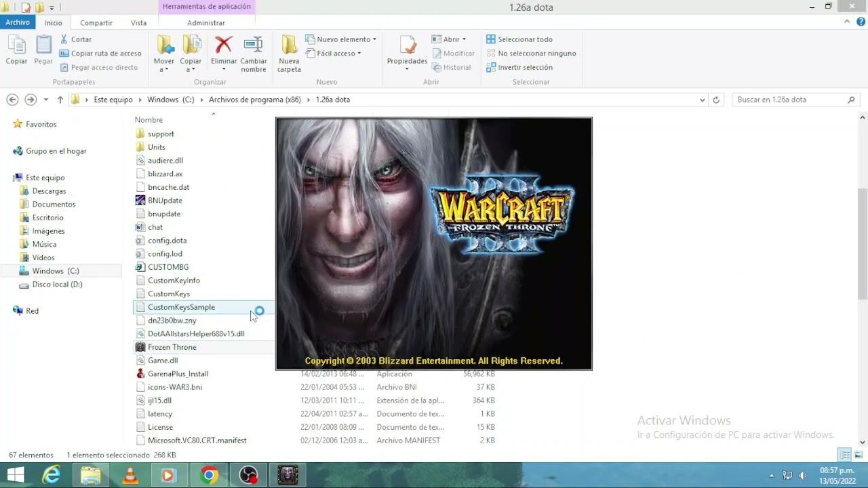Click No seleccionar ninguno
Screen dimensions: 868x488
tap(531, 54)
